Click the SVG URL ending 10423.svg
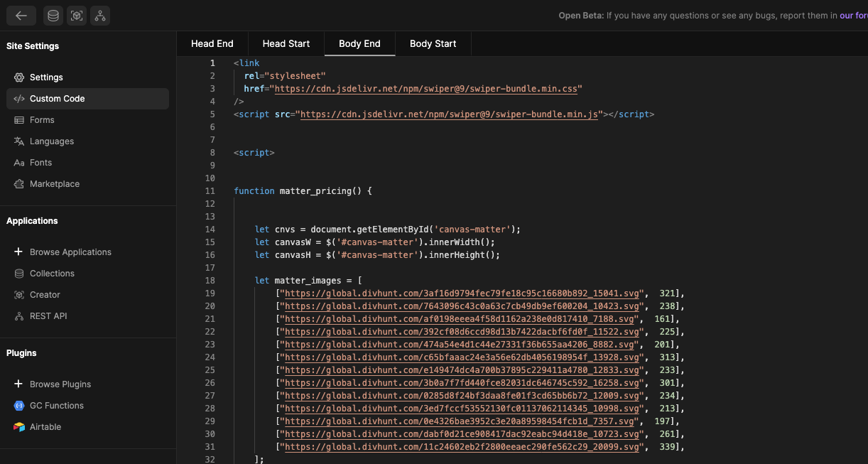Viewport: 868px width, 464px height. [462, 306]
